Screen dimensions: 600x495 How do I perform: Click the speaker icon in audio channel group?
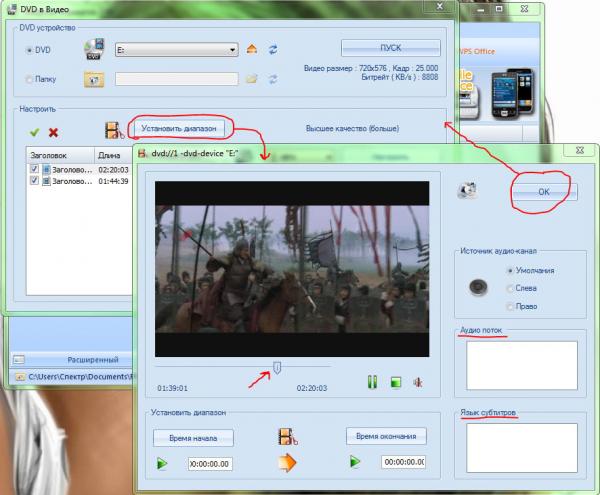point(478,287)
